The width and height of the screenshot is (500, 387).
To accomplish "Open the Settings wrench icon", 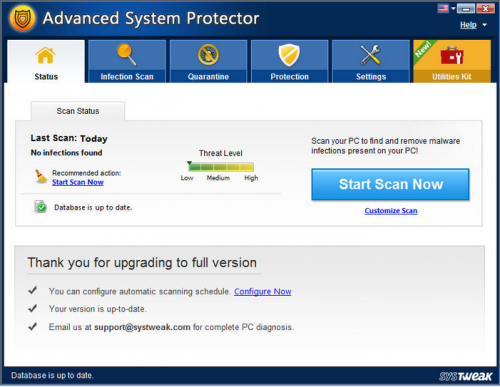I will (371, 55).
